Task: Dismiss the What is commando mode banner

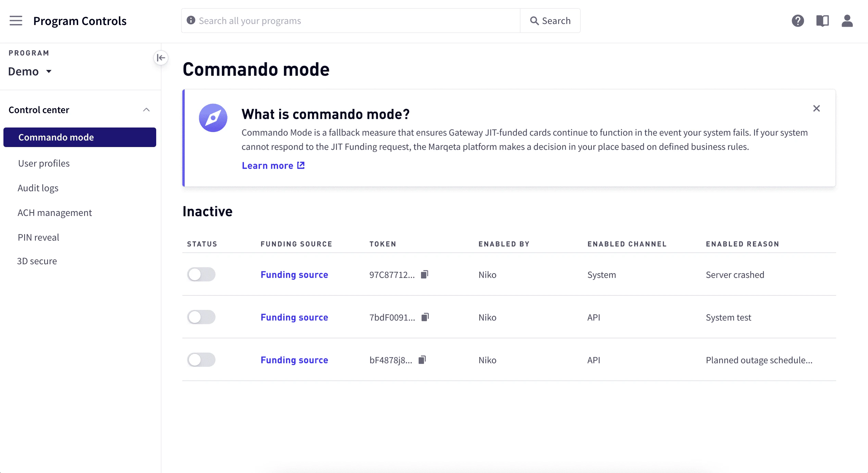Action: tap(816, 108)
